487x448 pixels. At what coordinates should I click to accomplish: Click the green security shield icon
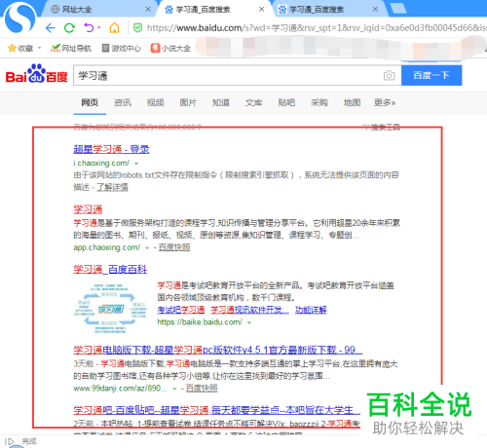138,28
